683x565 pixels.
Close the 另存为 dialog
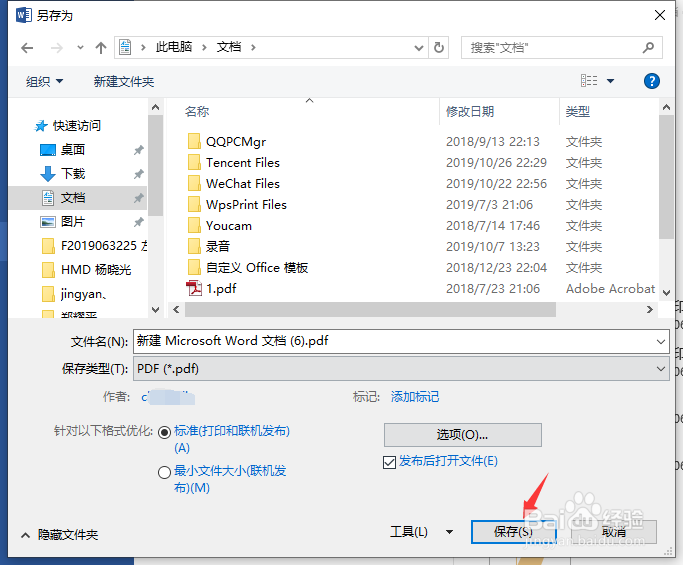(660, 15)
